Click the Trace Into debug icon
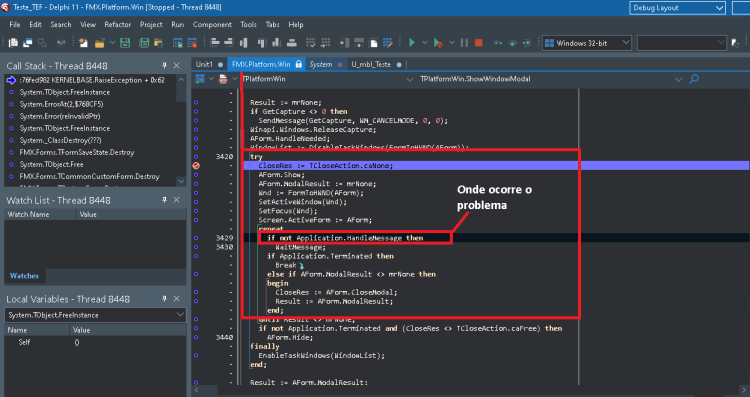Viewport: 750px width, 397px height. [498, 43]
